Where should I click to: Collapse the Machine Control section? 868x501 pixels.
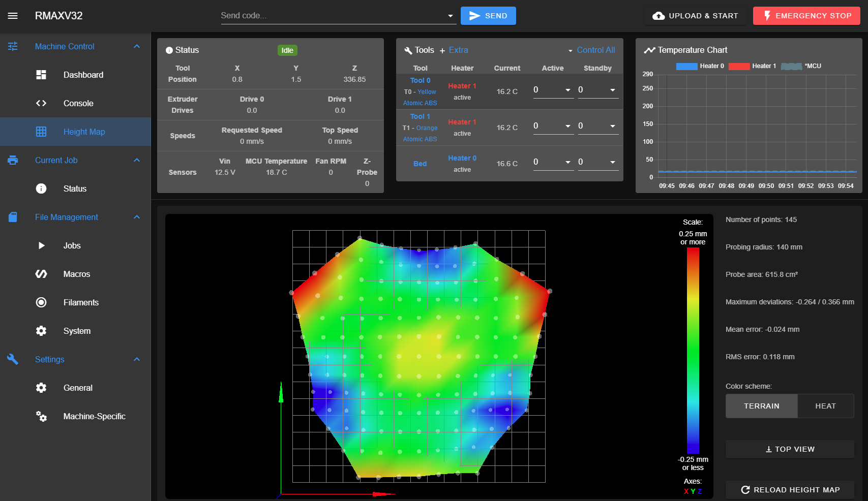(137, 46)
